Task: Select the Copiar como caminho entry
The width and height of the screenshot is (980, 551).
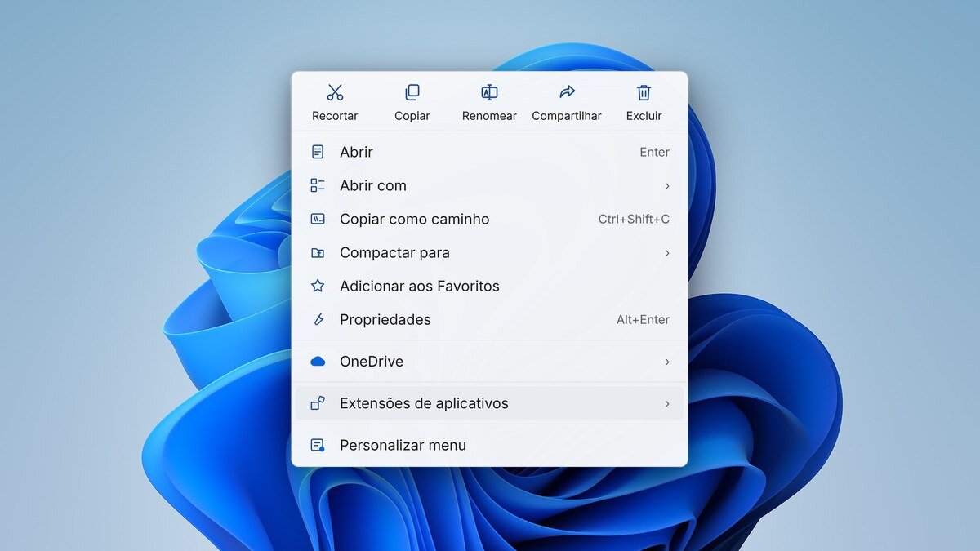Action: click(x=489, y=219)
